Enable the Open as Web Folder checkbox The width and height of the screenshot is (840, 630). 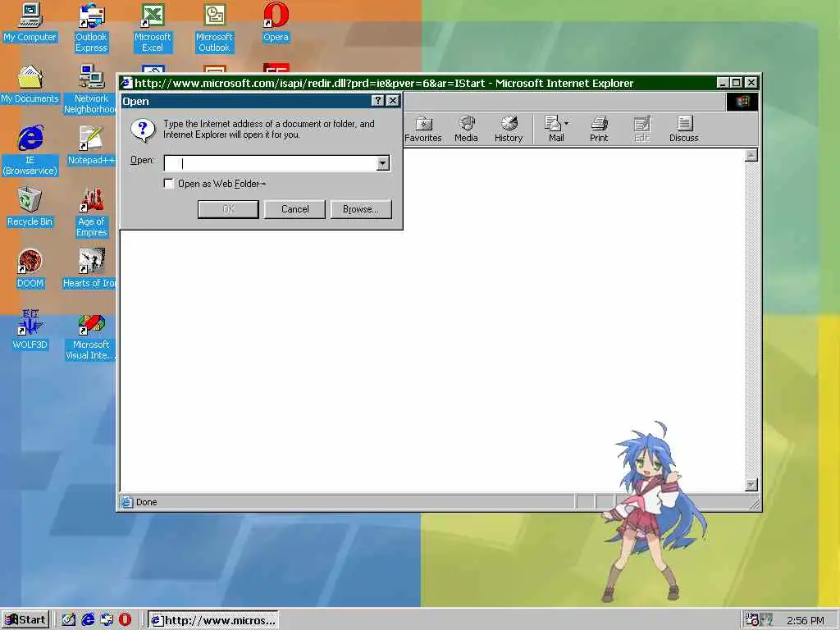pyautogui.click(x=169, y=184)
